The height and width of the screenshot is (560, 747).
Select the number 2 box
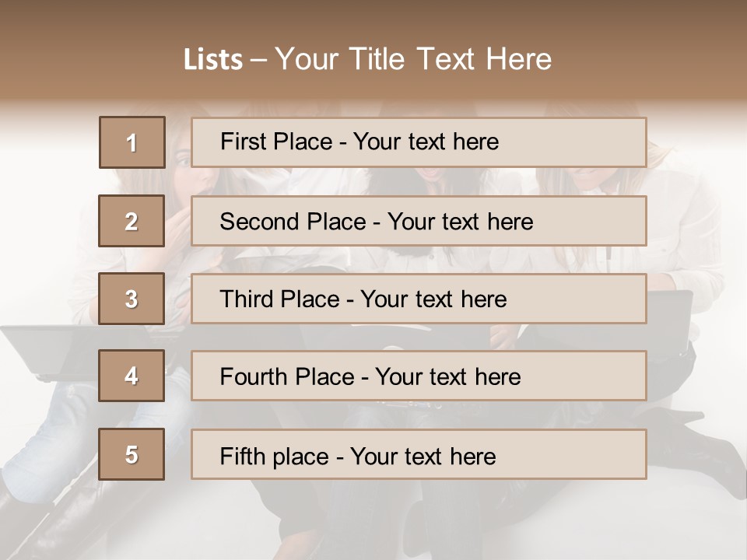pos(132,221)
